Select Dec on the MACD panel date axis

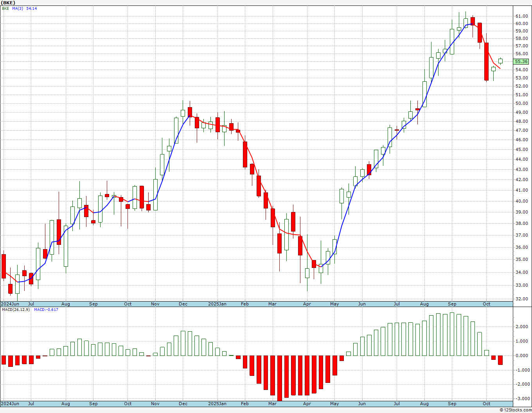click(183, 404)
